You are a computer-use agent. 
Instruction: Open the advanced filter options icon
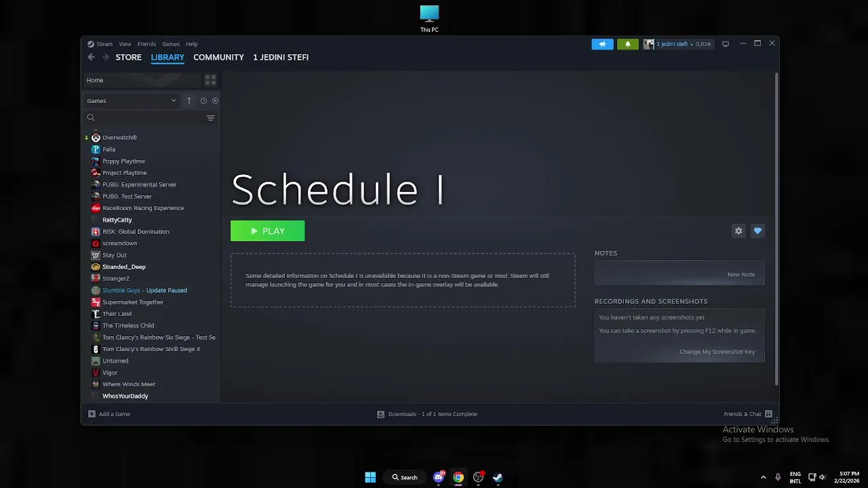(x=210, y=118)
